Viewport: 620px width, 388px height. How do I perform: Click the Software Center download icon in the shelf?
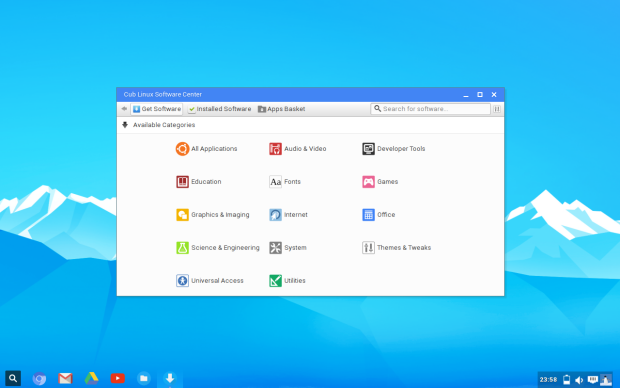click(170, 379)
